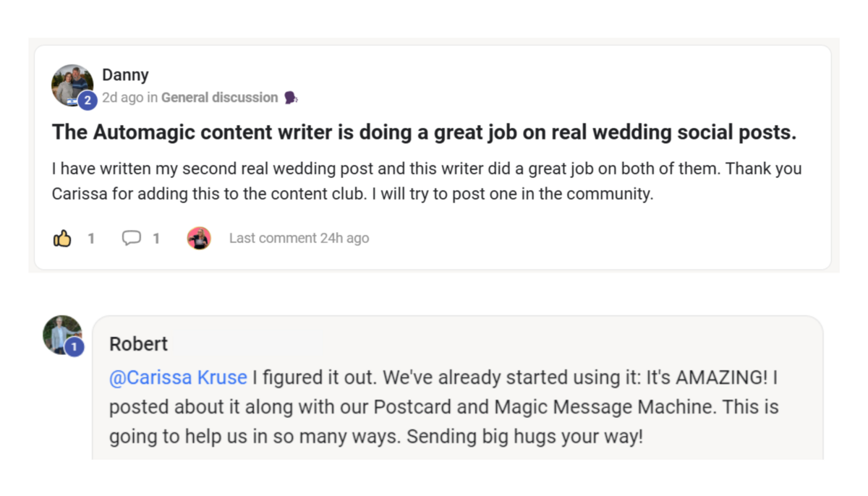Click the post body text starting 'I have written'
Screen dimensions: 868x496
pyautogui.click(x=427, y=181)
